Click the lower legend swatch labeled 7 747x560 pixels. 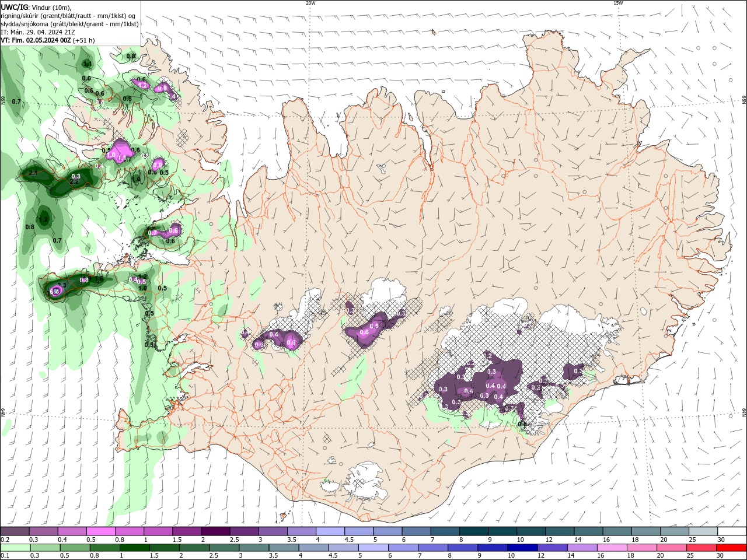tap(433, 548)
